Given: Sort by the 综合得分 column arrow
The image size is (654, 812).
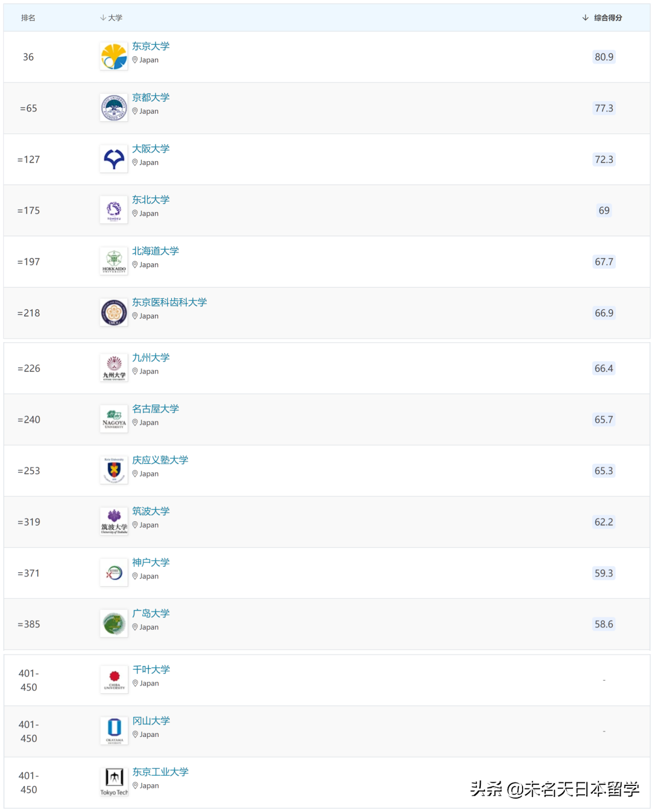Looking at the screenshot, I should pyautogui.click(x=585, y=18).
